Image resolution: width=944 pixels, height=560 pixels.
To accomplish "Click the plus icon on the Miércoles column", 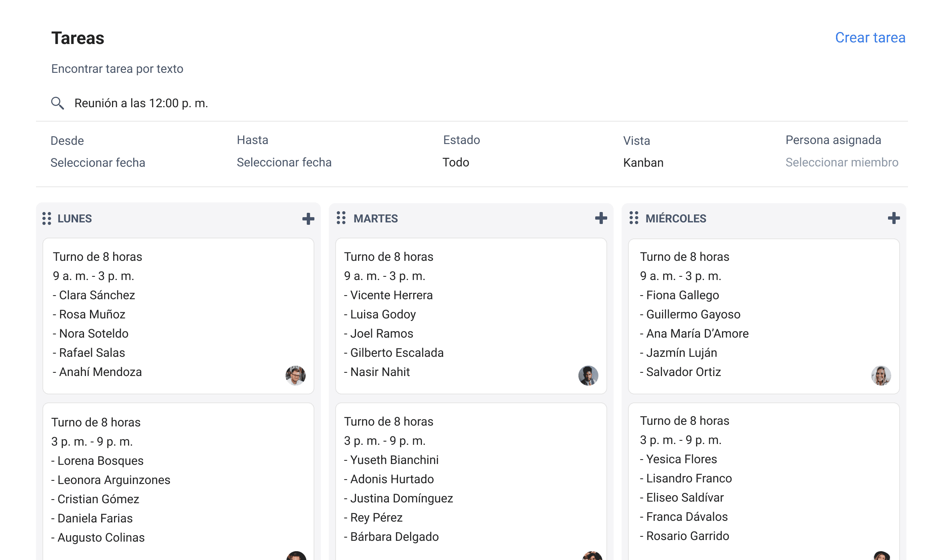I will pyautogui.click(x=894, y=218).
